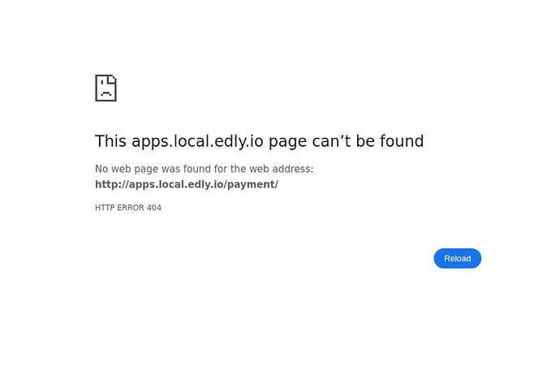The width and height of the screenshot is (560, 392).
Task: Click the word "HTTP" in the error line
Action: [105, 208]
